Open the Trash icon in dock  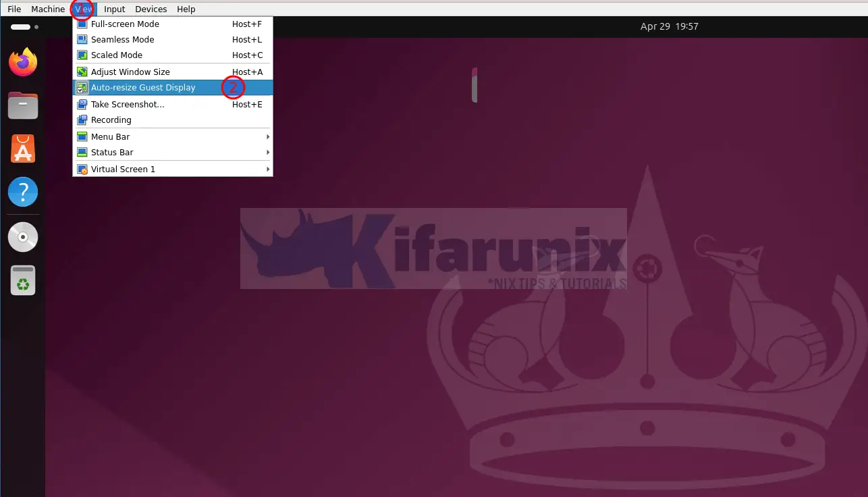click(23, 280)
